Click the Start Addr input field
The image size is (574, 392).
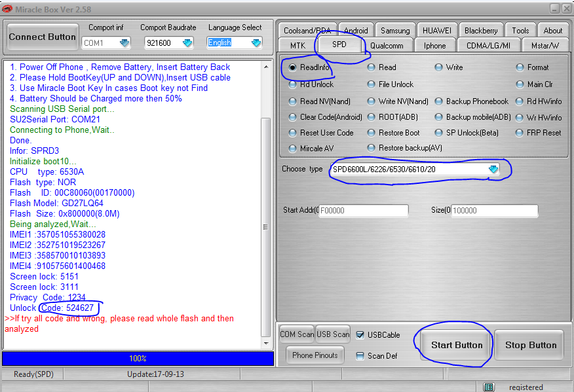[364, 211]
